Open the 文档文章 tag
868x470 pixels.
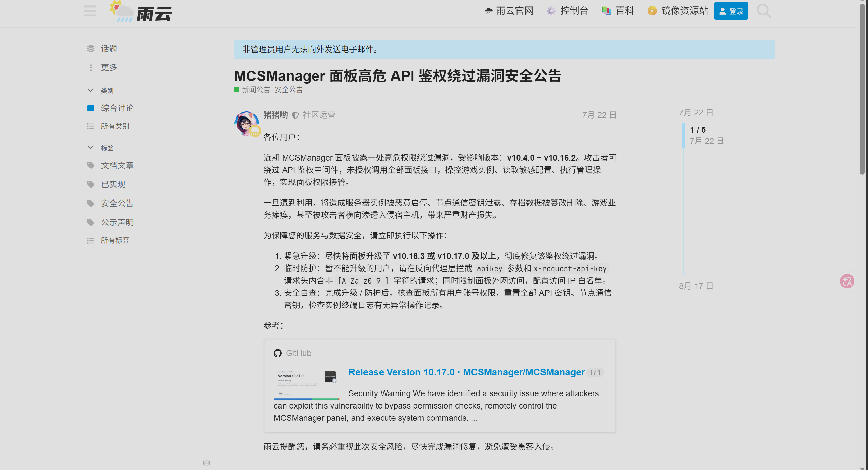pyautogui.click(x=117, y=165)
